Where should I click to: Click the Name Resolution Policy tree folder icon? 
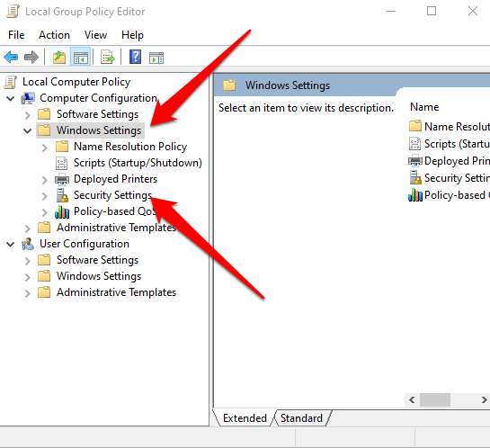tap(62, 147)
